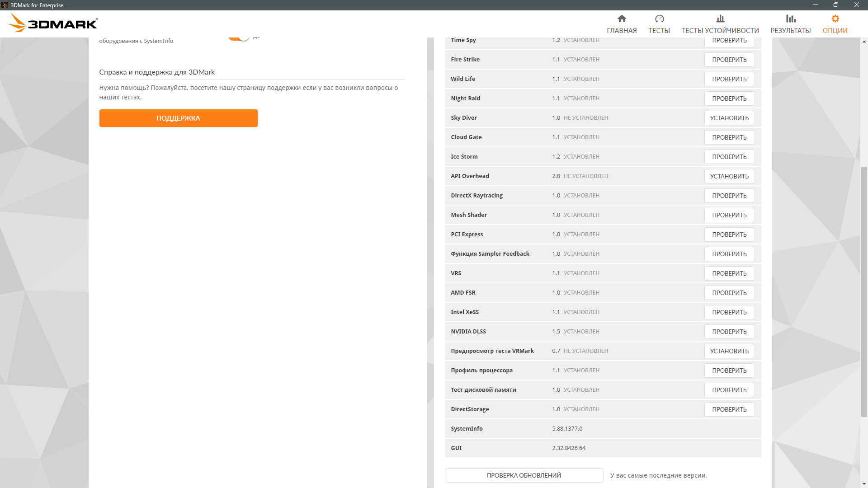Screen dimensions: 868x488
Task: Click the DirectStorage УСТАНОВЛЕН status
Action: click(581, 409)
